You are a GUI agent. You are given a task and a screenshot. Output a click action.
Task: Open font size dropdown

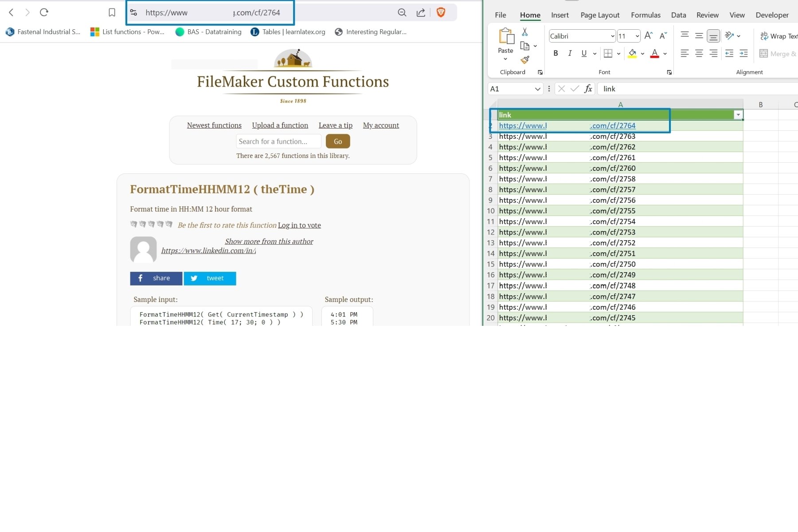coord(637,36)
